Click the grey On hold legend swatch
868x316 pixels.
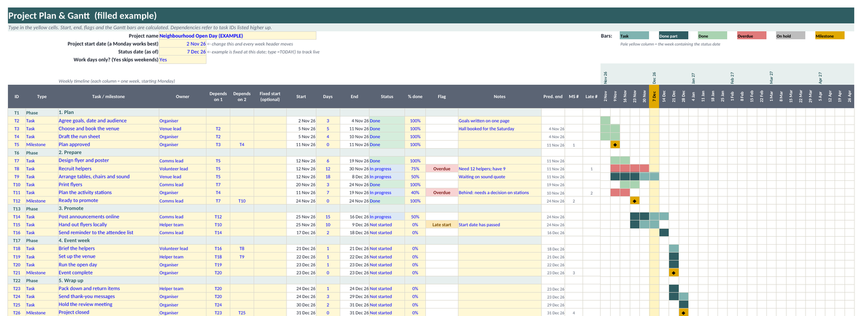pyautogui.click(x=790, y=36)
